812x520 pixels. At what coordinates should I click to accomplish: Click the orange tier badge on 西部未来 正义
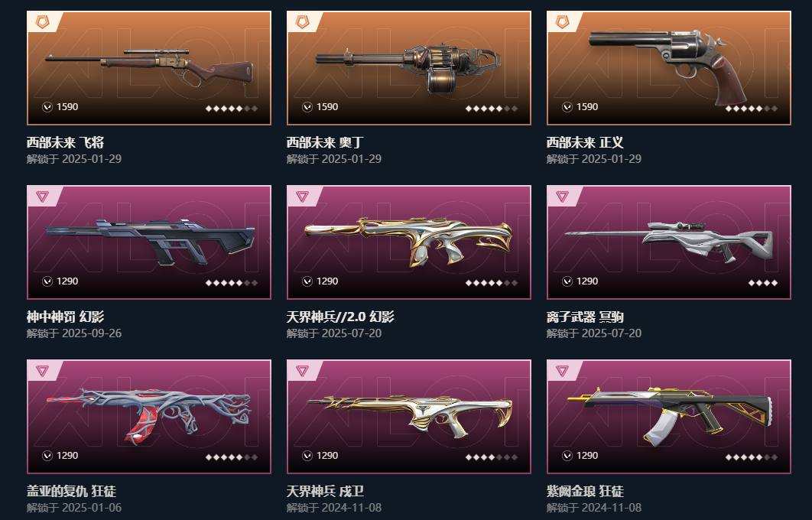point(562,21)
